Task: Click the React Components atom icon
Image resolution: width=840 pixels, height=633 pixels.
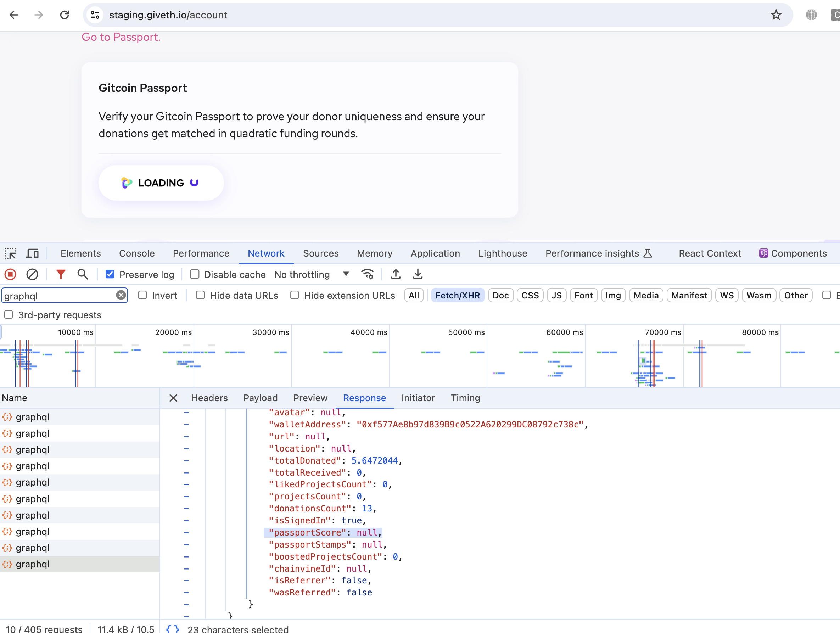Action: point(763,253)
